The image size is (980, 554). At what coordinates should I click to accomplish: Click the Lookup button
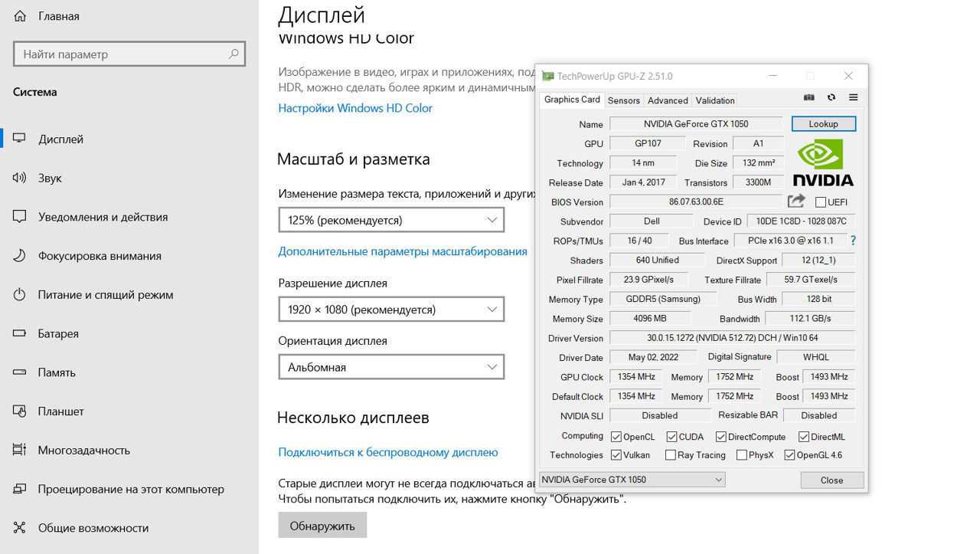pos(823,123)
